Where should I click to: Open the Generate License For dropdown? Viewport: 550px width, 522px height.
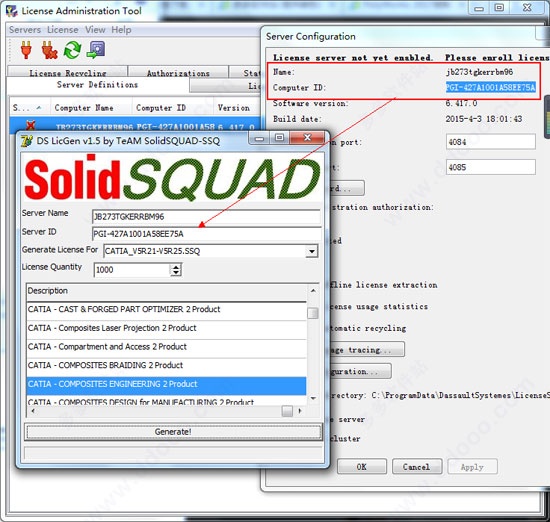click(311, 251)
